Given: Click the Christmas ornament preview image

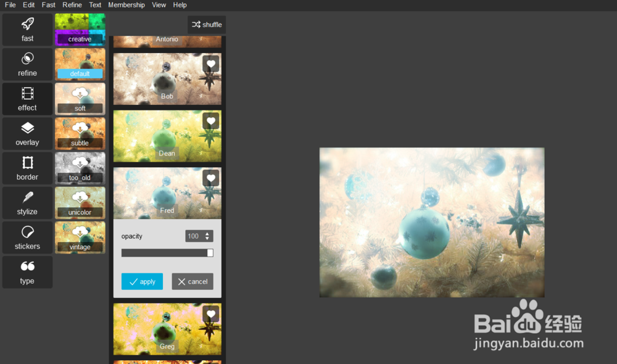Looking at the screenshot, I should click(432, 222).
